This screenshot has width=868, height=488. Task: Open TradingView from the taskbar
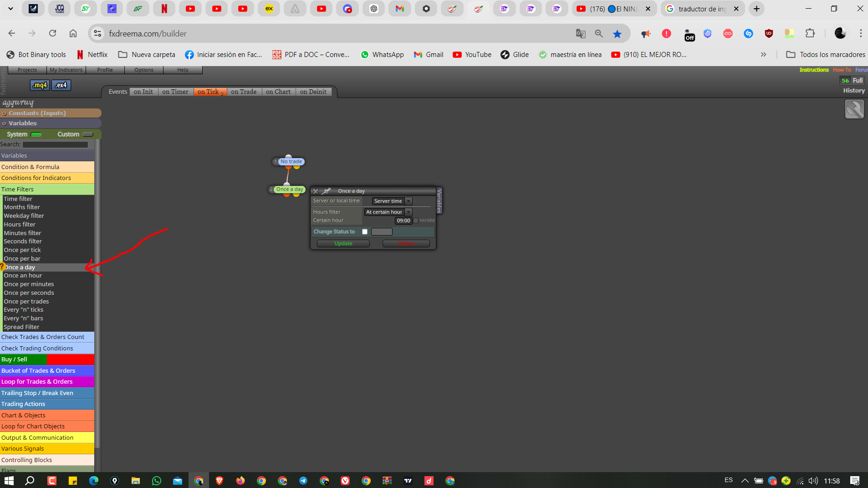(x=408, y=481)
